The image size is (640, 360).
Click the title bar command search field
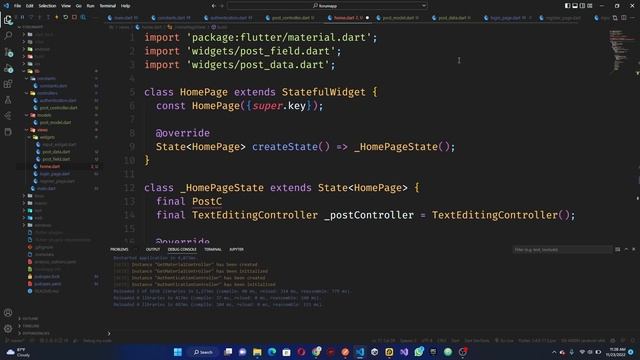tap(327, 6)
